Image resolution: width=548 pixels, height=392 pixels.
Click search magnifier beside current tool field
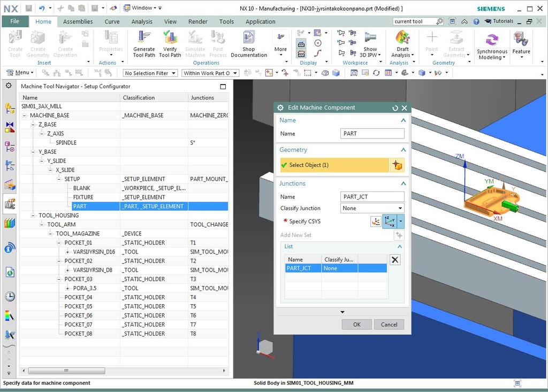tap(440, 21)
